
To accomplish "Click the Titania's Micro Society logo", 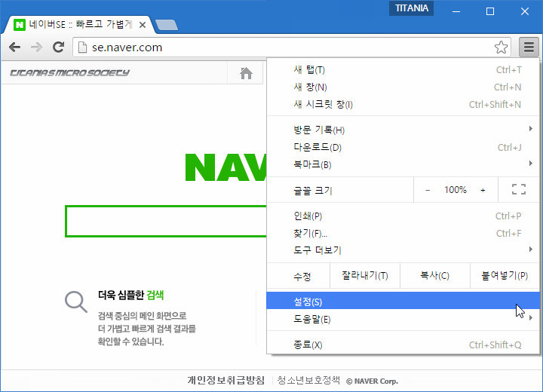I will coord(69,72).
